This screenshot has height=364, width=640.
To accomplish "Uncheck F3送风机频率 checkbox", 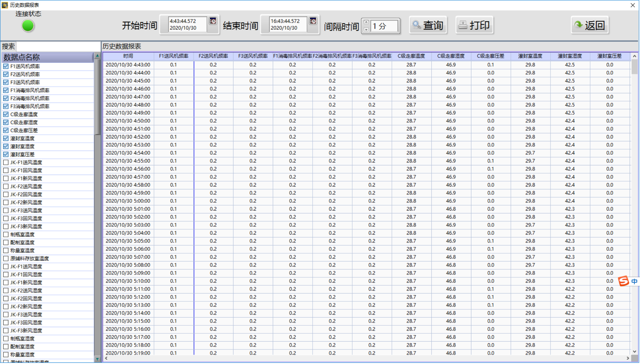I will (x=6, y=82).
